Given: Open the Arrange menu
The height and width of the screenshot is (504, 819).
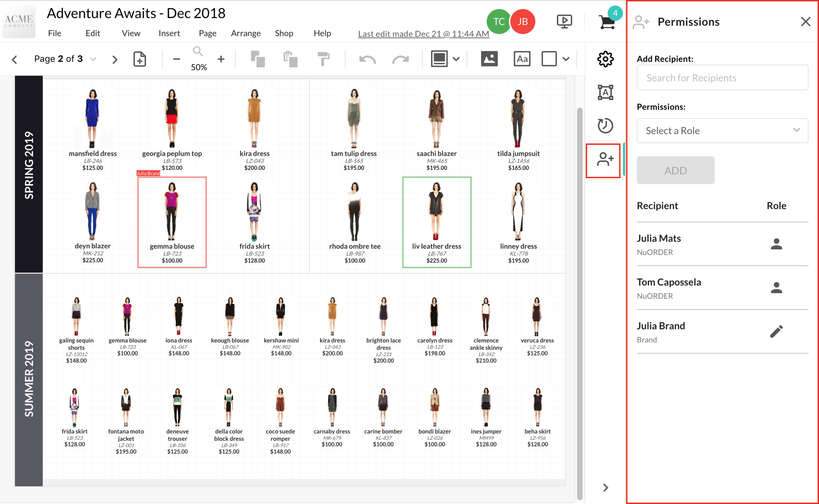Looking at the screenshot, I should 246,33.
